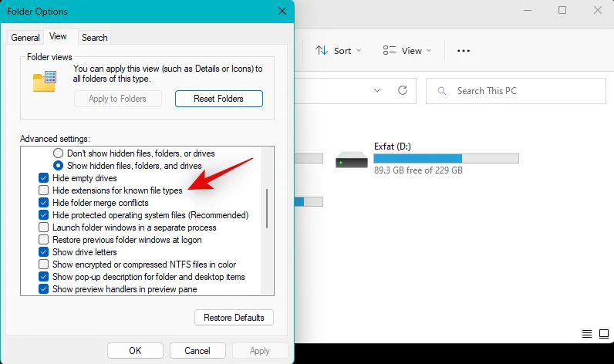Image resolution: width=614 pixels, height=364 pixels.
Task: Click the magnifier icon in Search This PC
Action: [442, 91]
